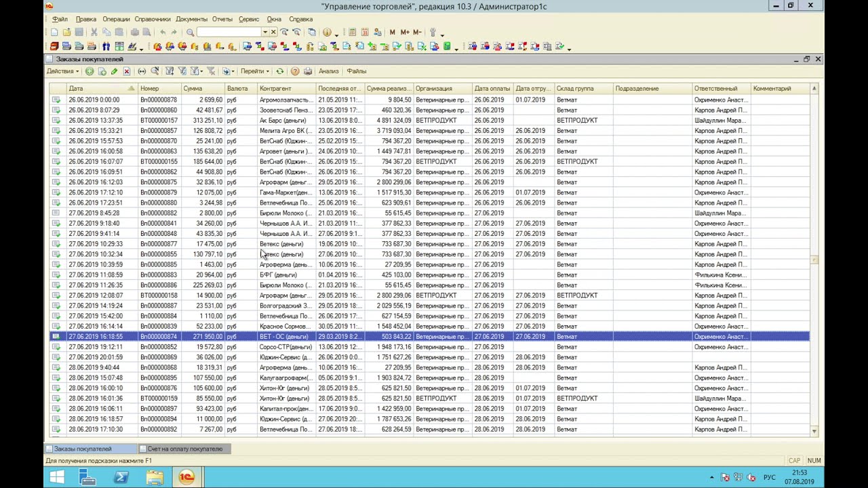Open the Windows list icon in toolbar
This screenshot has width=868, height=488.
[x=312, y=32]
